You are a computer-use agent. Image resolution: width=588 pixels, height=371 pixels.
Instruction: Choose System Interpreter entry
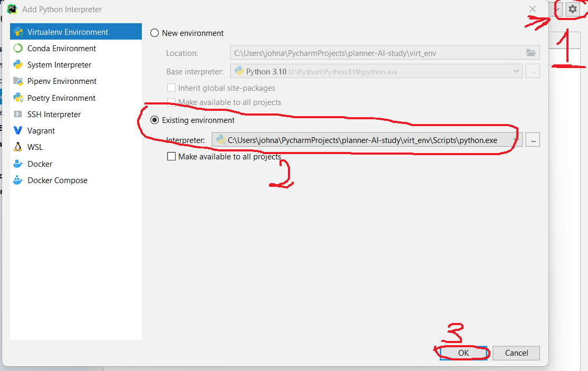tap(76, 65)
